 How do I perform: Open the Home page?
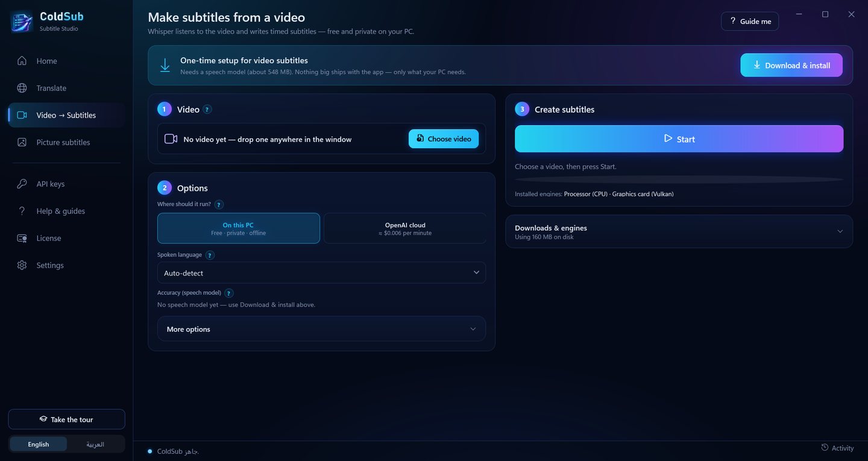tap(66, 61)
